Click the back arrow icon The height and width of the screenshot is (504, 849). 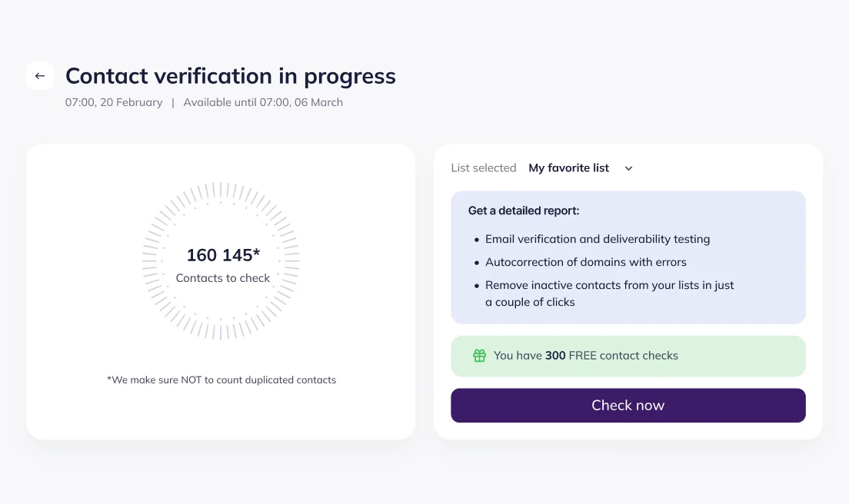(x=40, y=75)
